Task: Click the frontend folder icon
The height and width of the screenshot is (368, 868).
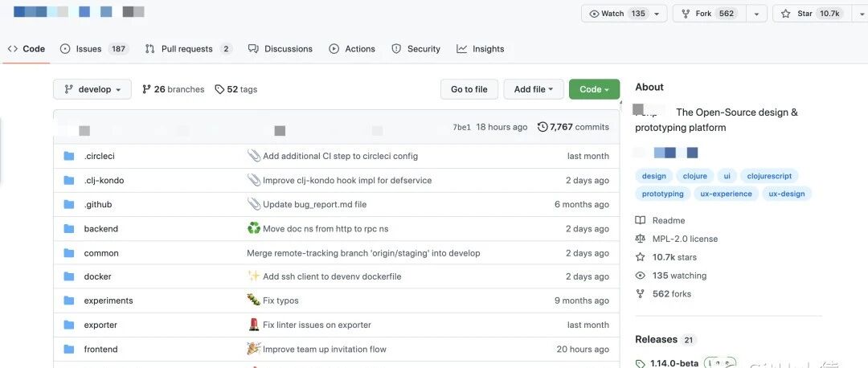Action: click(68, 350)
